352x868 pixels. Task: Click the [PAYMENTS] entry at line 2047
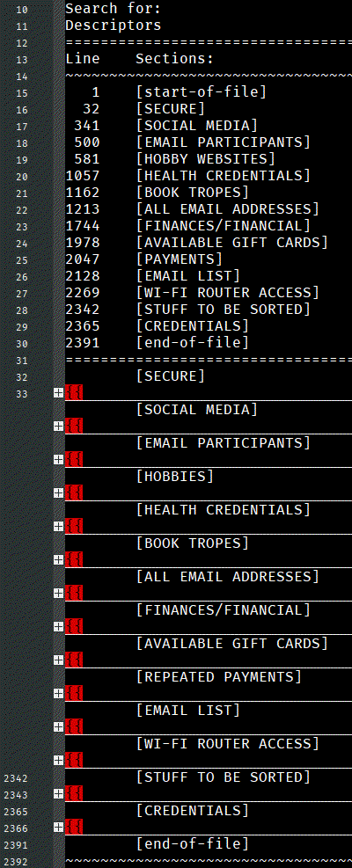(179, 259)
